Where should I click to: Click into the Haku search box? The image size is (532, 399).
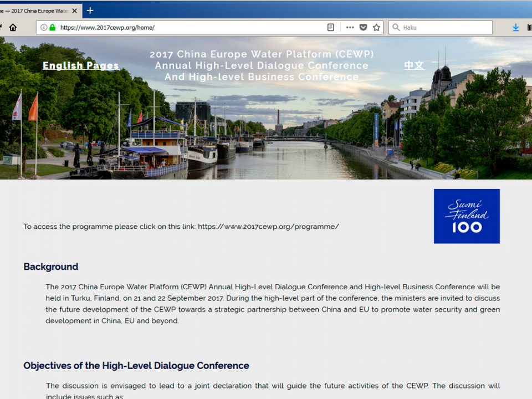point(443,28)
